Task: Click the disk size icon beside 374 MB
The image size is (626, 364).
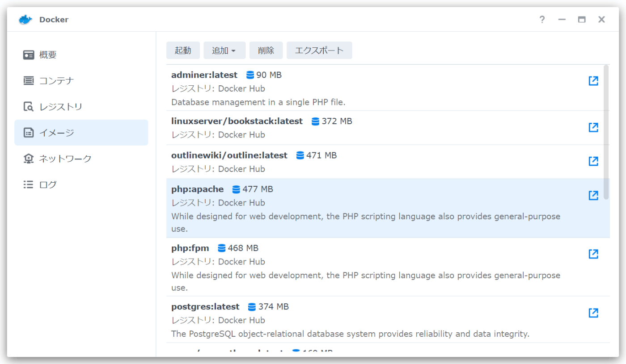Action: (x=252, y=307)
